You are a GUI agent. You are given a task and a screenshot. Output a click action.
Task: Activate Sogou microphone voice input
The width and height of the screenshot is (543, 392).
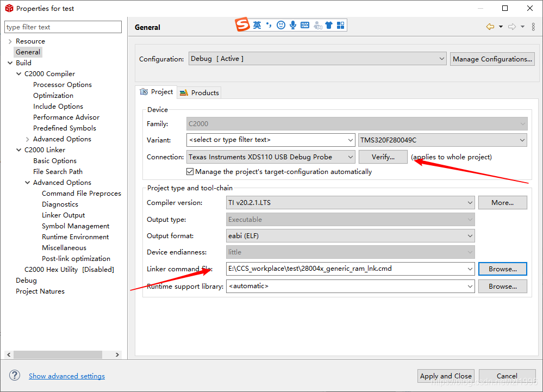coord(293,25)
